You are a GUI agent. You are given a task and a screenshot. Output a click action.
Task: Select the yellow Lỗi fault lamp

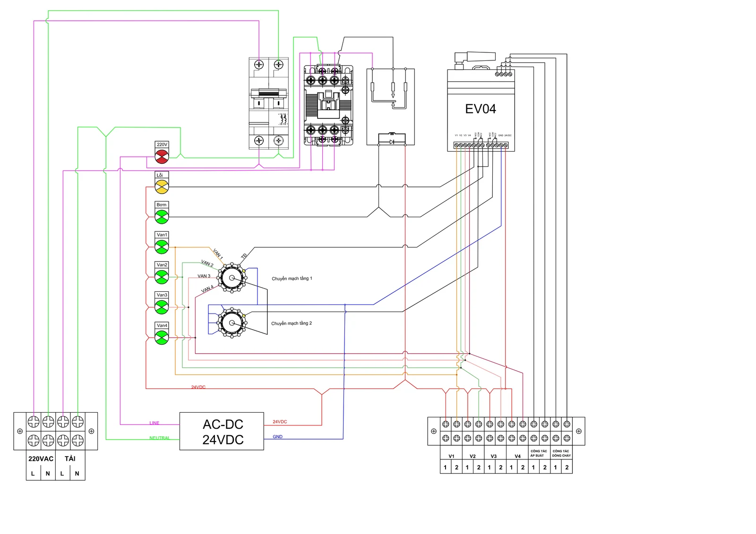[162, 187]
